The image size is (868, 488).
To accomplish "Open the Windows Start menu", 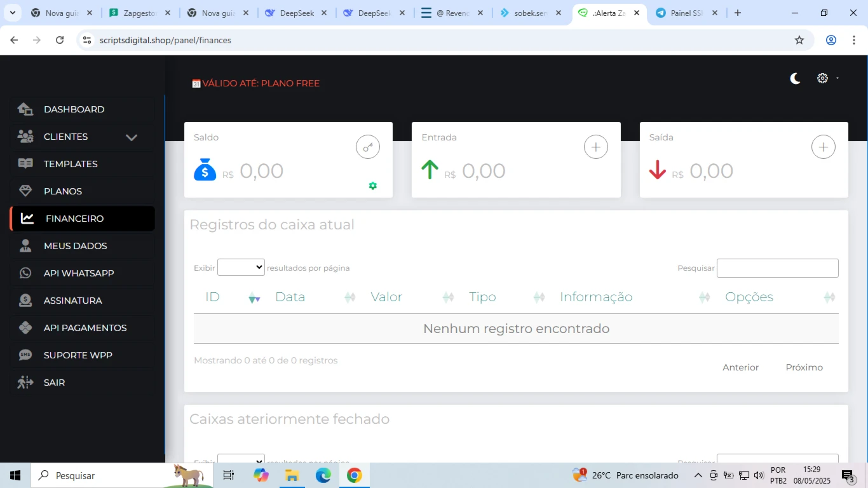I will (15, 475).
